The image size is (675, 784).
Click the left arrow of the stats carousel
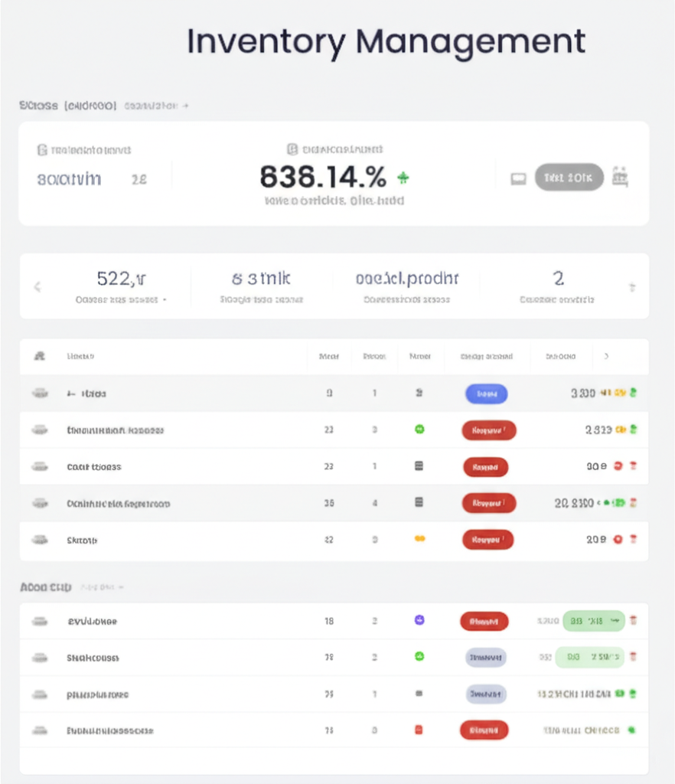point(37,287)
